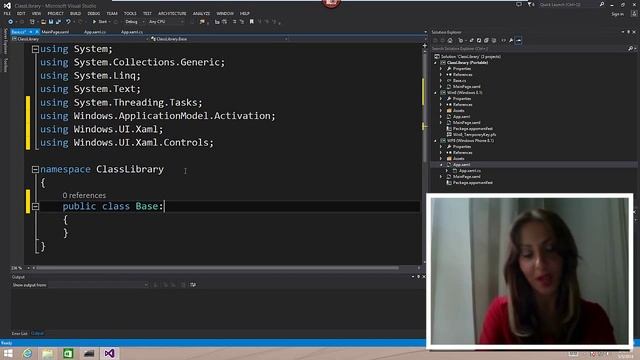Close the Base.cs editor tab
This screenshot has width=640, height=360.
(x=36, y=32)
